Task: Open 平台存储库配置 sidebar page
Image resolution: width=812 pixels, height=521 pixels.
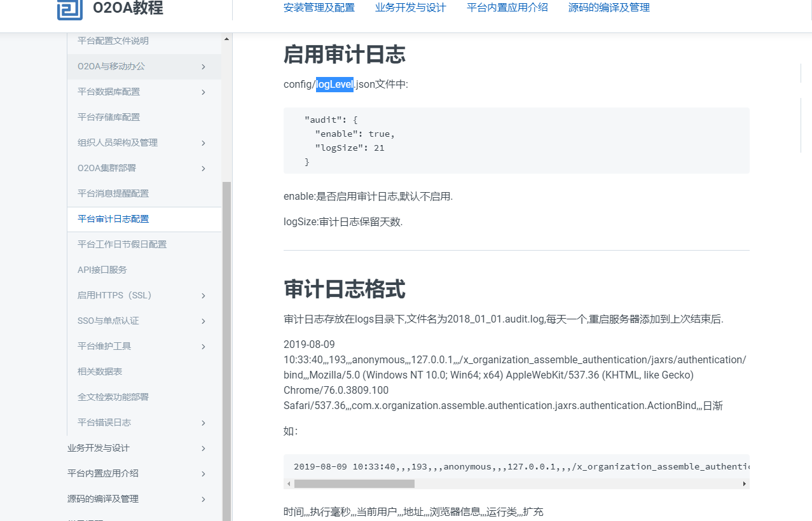Action: pyautogui.click(x=109, y=117)
